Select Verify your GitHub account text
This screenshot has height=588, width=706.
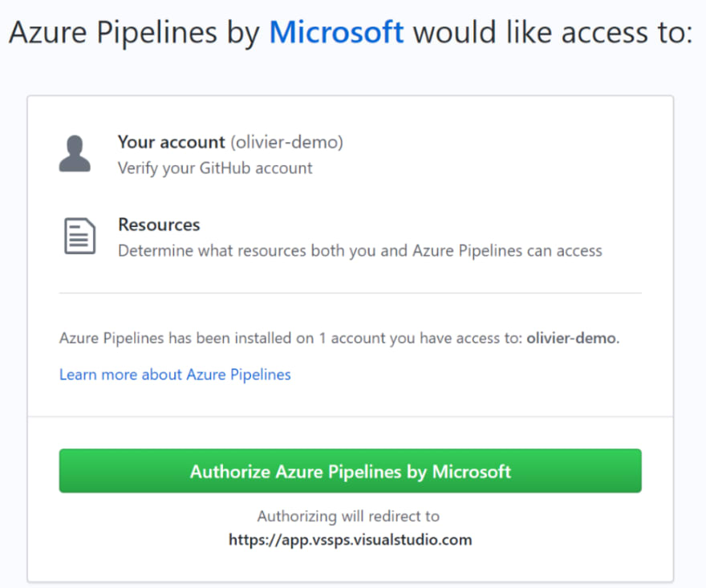[215, 168]
